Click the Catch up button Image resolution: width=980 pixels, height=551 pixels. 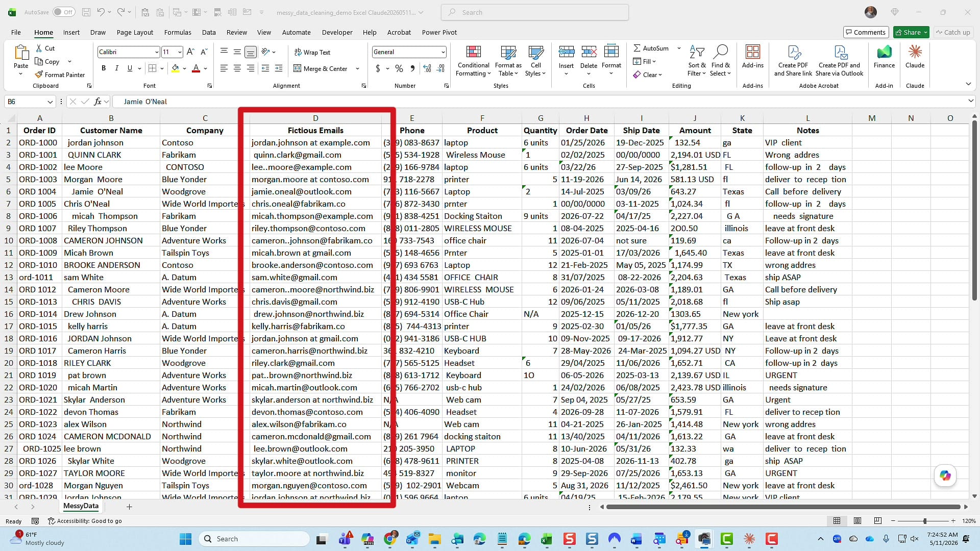pyautogui.click(x=952, y=32)
